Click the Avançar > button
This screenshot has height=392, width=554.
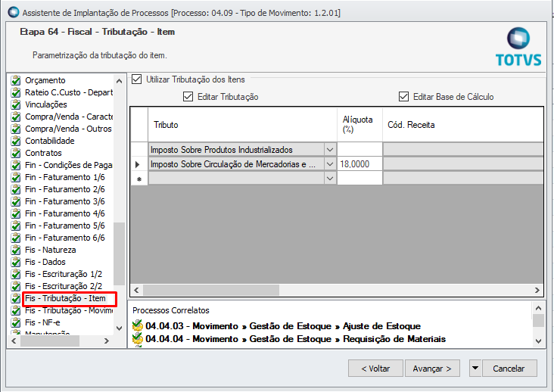[x=432, y=369]
